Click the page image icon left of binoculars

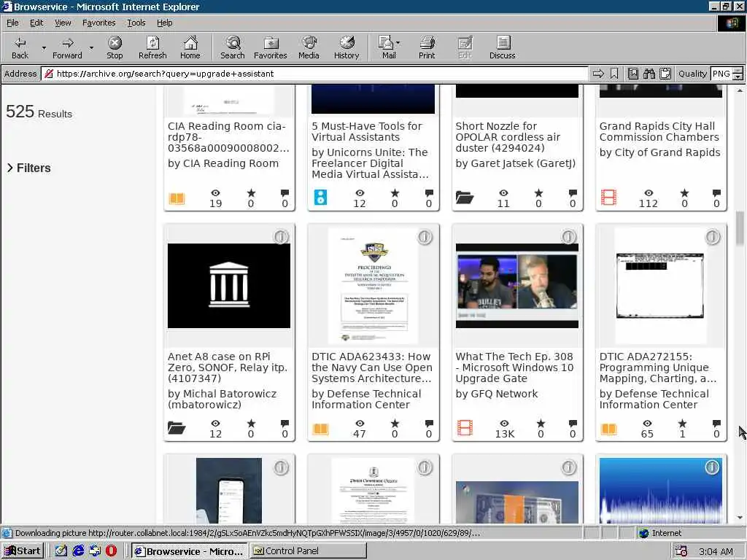click(x=632, y=74)
